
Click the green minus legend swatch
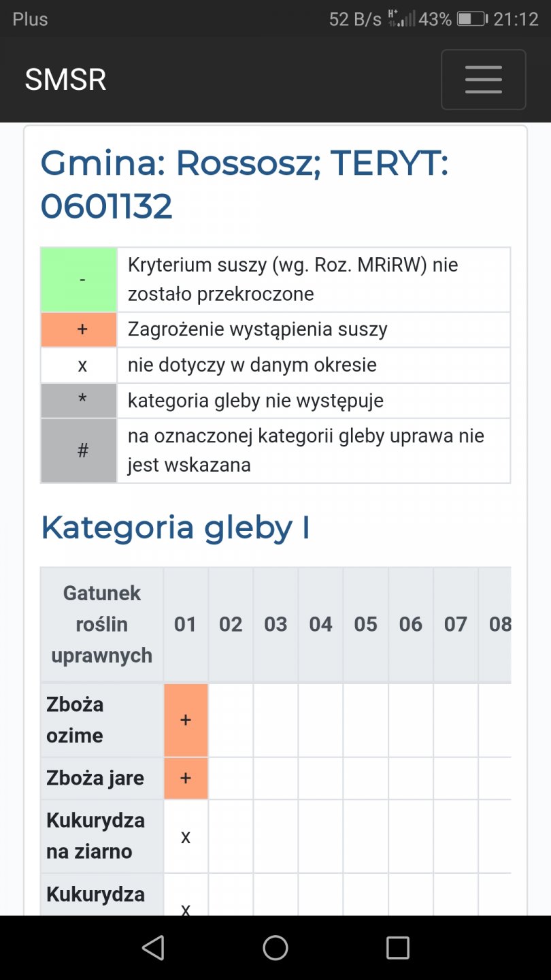(x=79, y=280)
